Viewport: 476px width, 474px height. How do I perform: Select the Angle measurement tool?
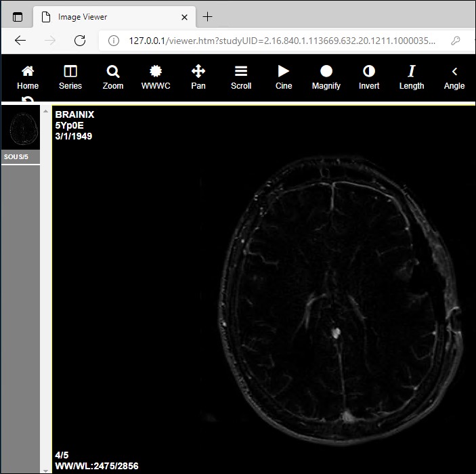pyautogui.click(x=454, y=77)
